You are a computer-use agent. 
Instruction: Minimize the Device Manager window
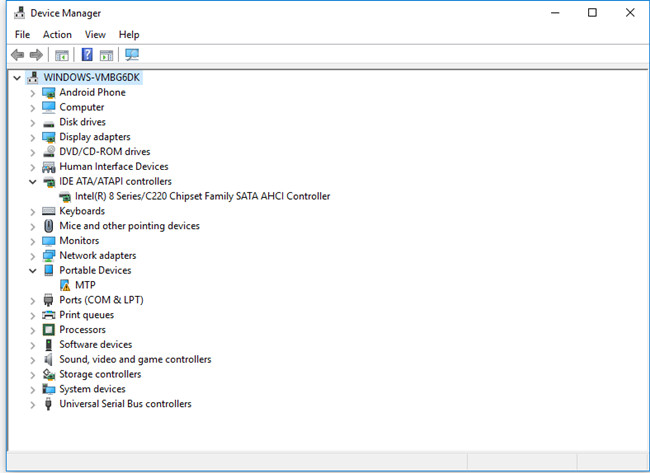tap(555, 13)
